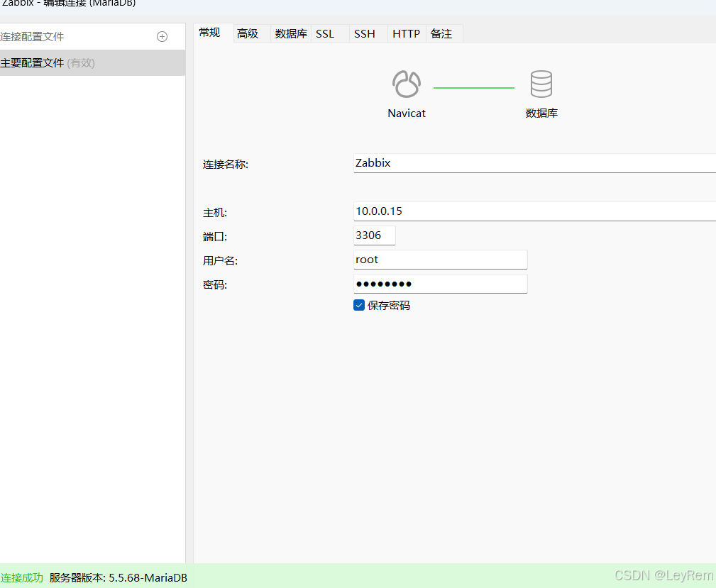
Task: Click the 用户名 field containing root
Action: tap(440, 260)
